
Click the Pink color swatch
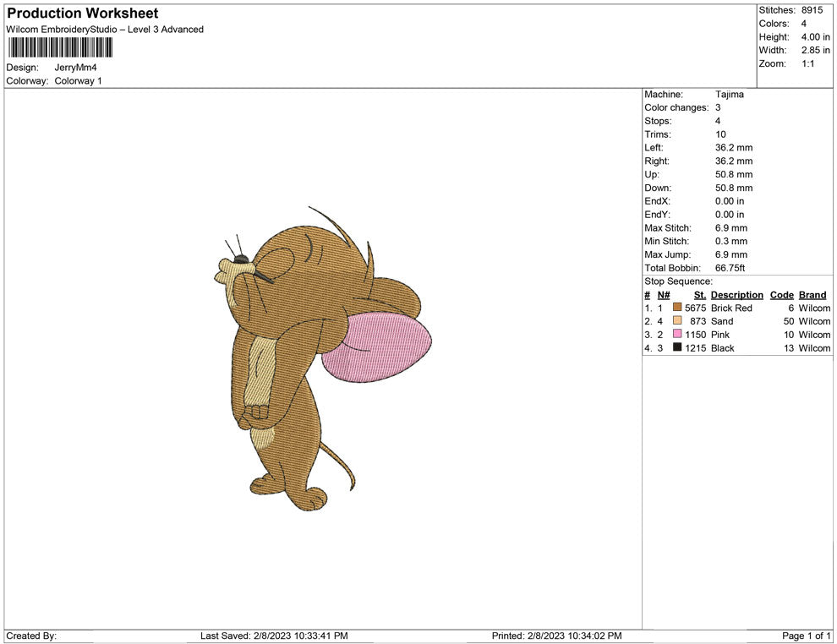677,334
